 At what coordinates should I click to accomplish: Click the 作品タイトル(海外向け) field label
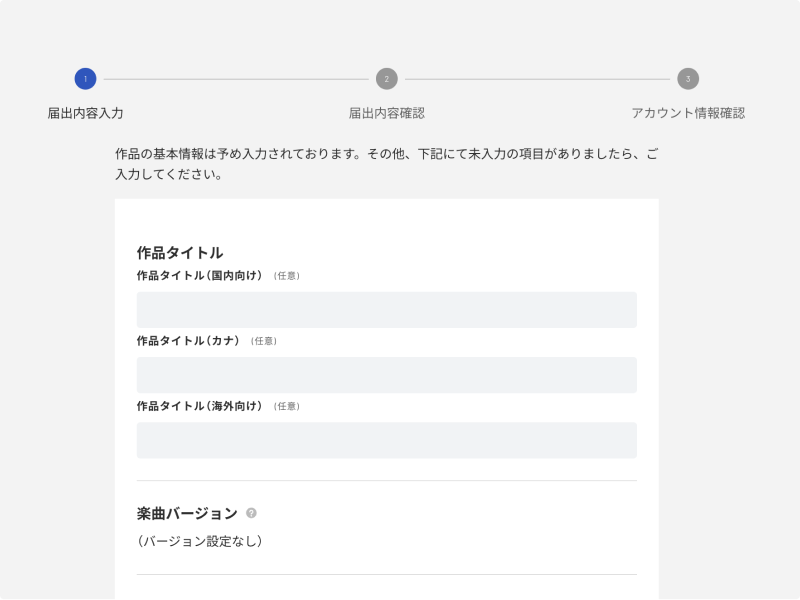[199, 406]
